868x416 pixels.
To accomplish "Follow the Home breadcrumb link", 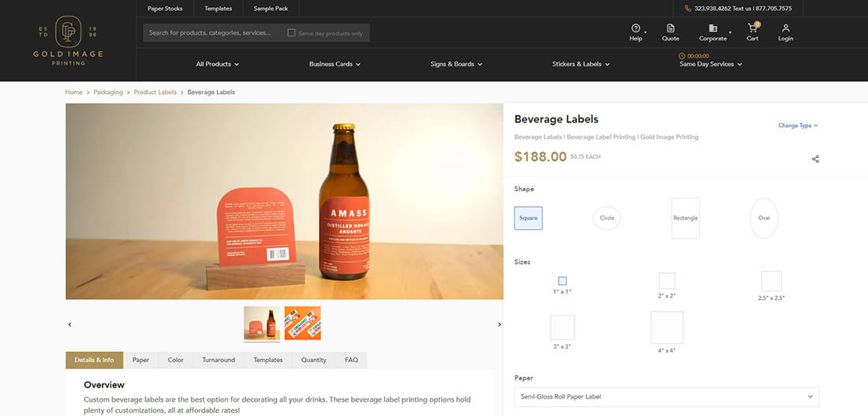I will point(73,92).
